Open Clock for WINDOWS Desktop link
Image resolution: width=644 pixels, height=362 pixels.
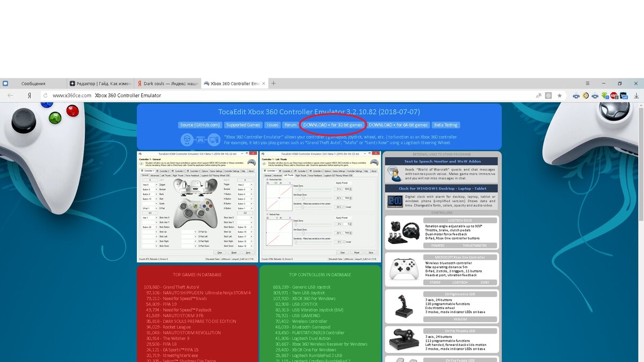click(x=443, y=188)
